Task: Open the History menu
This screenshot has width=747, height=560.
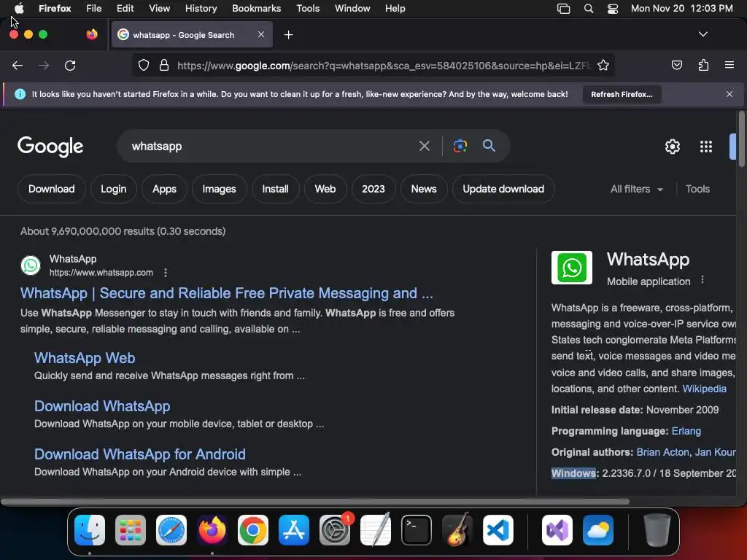Action: [x=201, y=8]
